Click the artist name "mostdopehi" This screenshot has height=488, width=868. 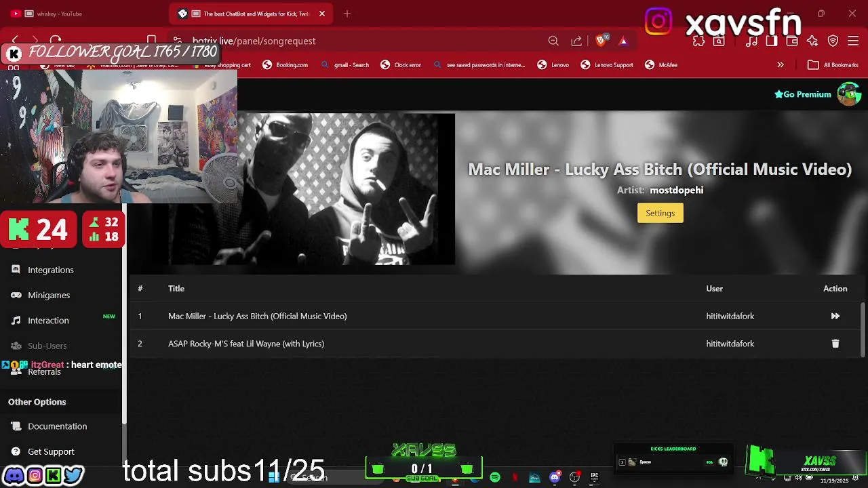point(676,190)
